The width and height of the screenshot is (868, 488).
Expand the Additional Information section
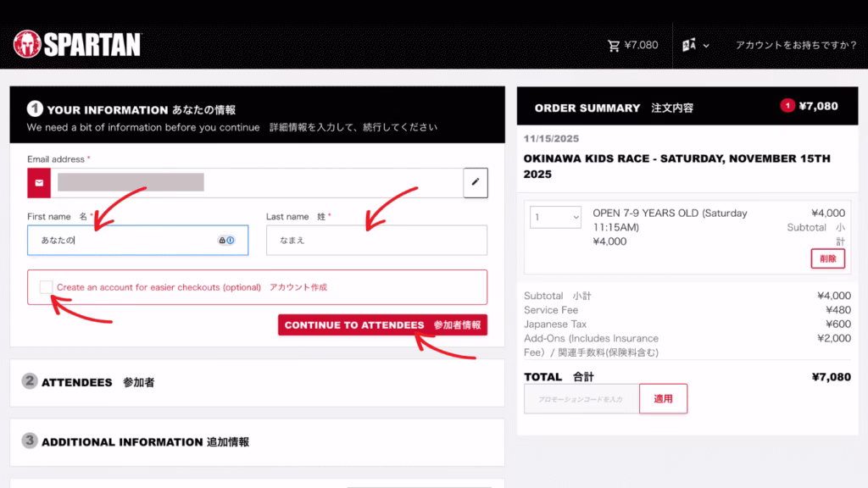[x=257, y=441]
